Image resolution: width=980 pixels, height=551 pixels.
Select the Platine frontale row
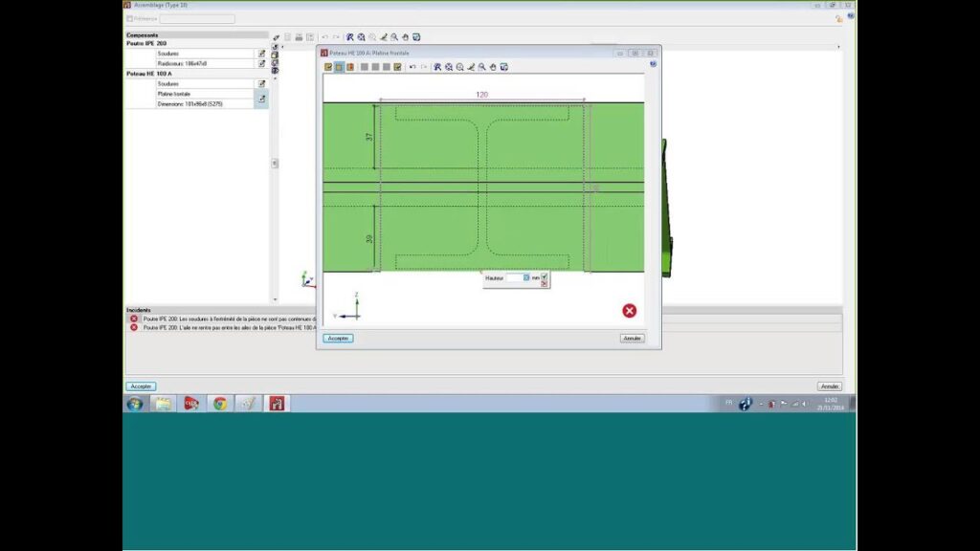coord(204,94)
